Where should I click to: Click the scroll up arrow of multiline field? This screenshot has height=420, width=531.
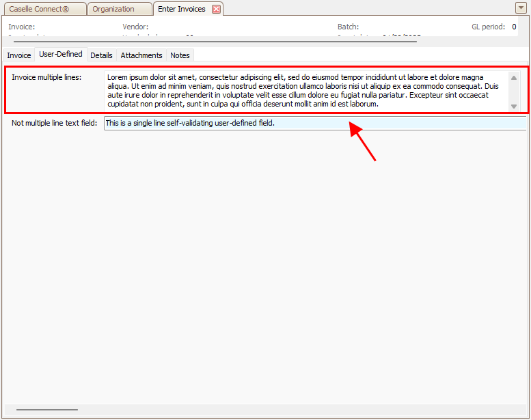514,78
